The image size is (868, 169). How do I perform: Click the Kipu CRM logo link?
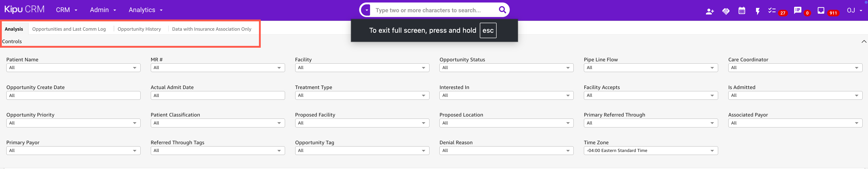click(x=24, y=10)
